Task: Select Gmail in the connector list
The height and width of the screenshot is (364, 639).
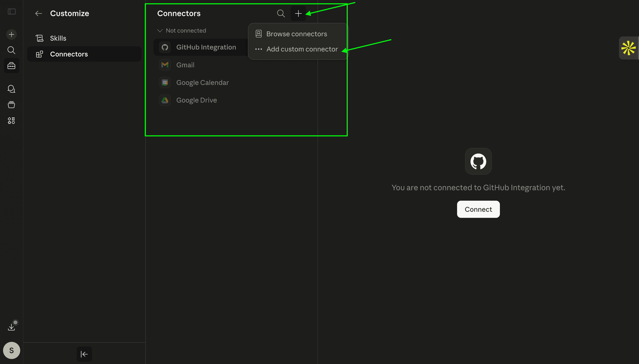Action: pyautogui.click(x=185, y=65)
